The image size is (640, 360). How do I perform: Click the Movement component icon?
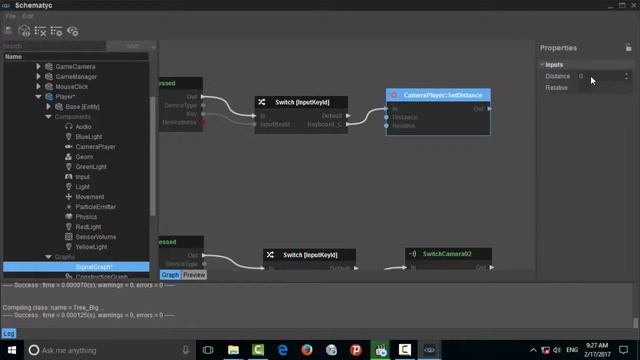coord(69,197)
